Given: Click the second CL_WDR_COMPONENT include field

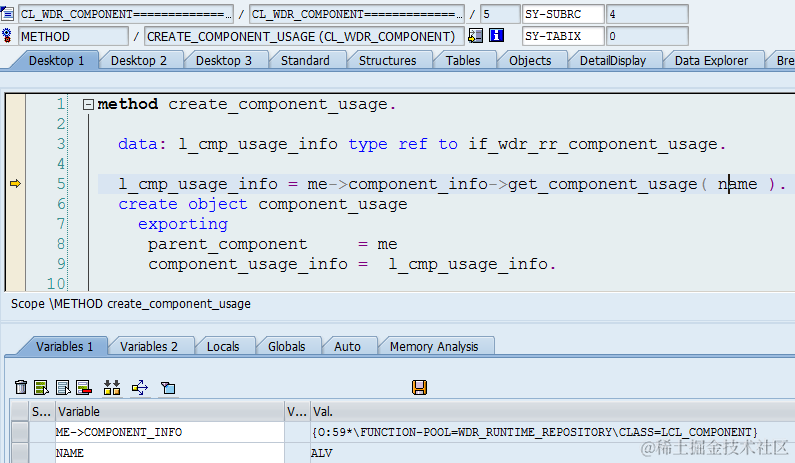Looking at the screenshot, I should pos(357,14).
